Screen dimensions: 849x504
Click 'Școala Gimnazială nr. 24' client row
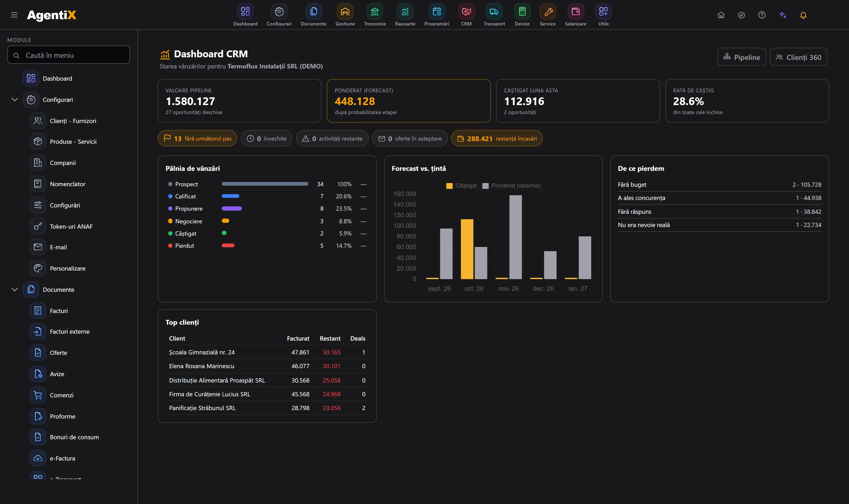click(267, 352)
